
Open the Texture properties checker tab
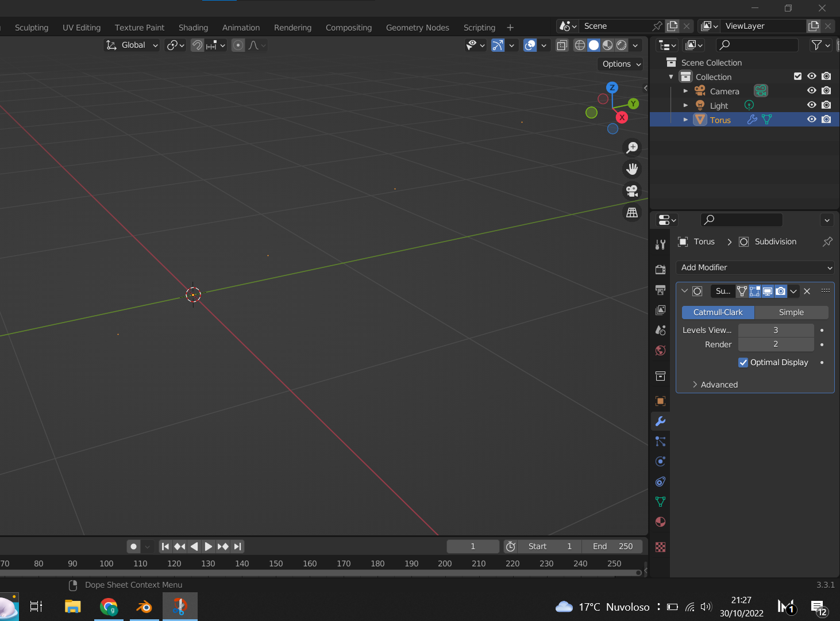[661, 547]
